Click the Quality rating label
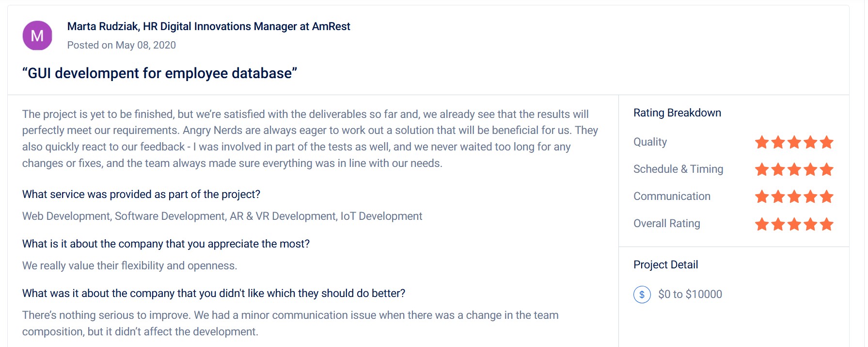868x347 pixels. pos(650,142)
